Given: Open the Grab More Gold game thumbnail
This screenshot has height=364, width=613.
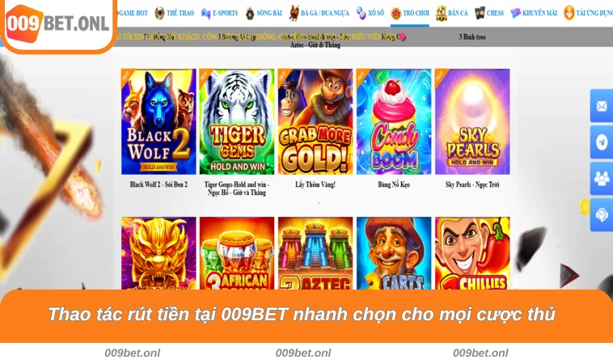Looking at the screenshot, I should [x=315, y=121].
